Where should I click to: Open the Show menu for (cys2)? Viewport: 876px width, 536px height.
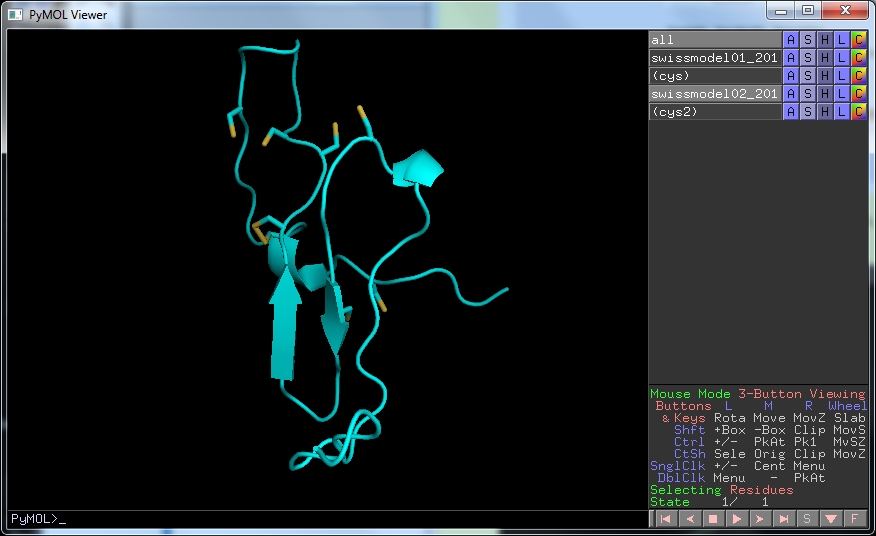[x=808, y=112]
